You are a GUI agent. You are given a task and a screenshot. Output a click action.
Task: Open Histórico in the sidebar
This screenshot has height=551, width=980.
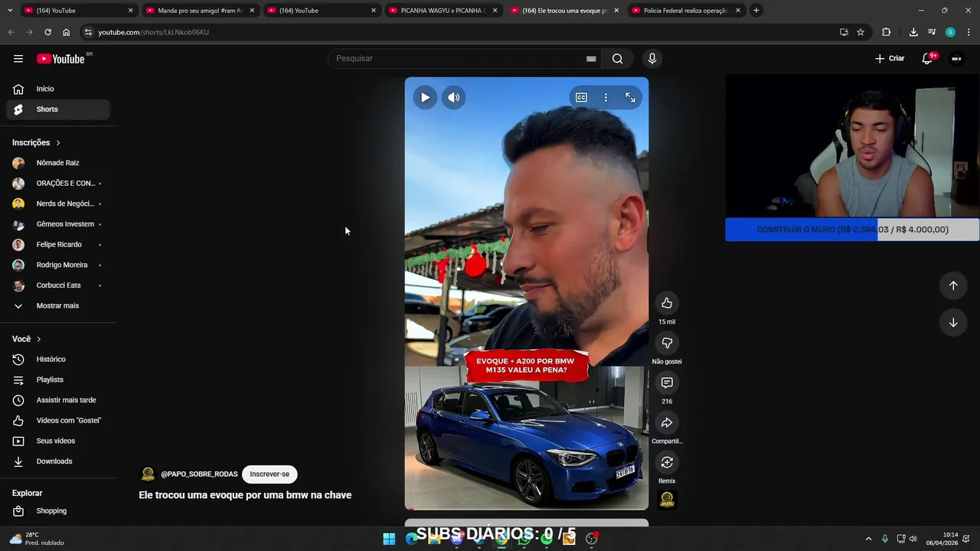(58, 360)
